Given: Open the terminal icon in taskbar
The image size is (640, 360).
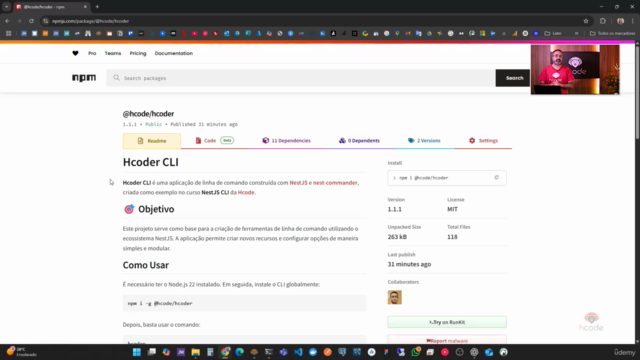Looking at the screenshot, I should click(x=269, y=352).
